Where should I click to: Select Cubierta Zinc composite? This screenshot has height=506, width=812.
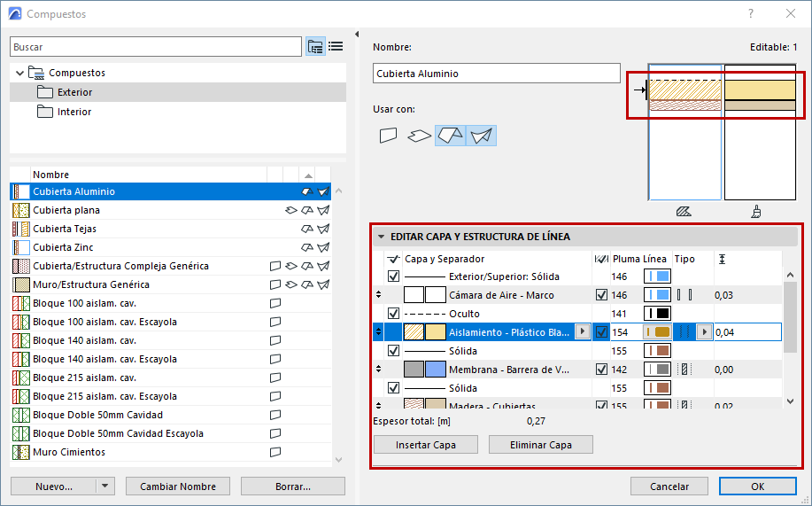170,247
